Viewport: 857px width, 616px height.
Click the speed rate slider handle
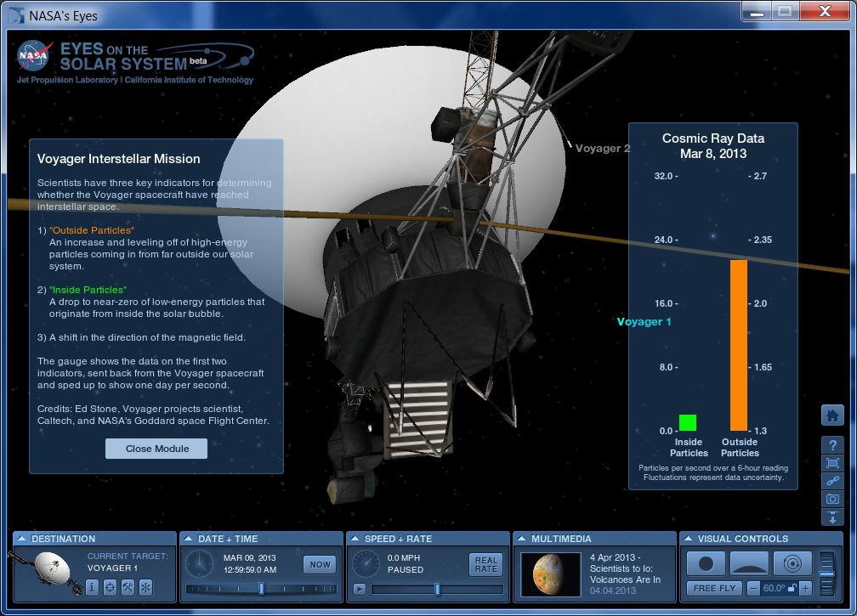(437, 589)
